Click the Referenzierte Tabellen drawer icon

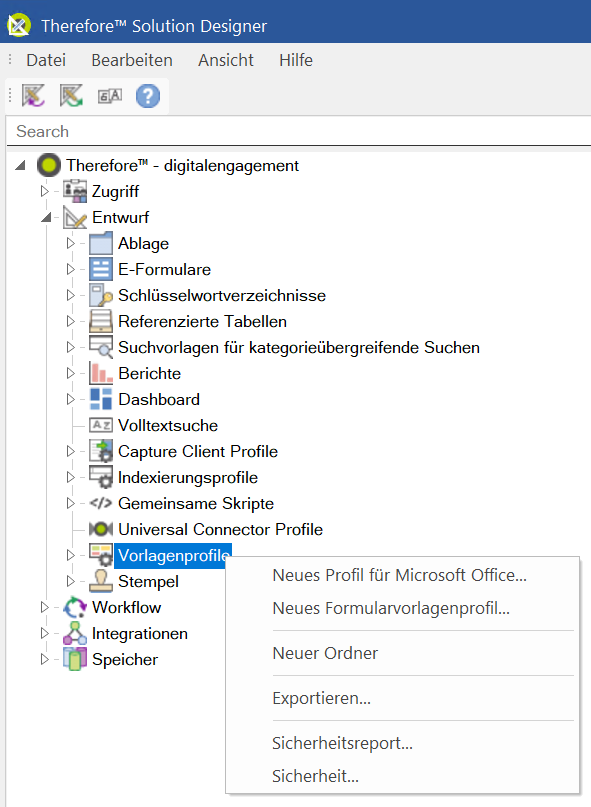[101, 321]
